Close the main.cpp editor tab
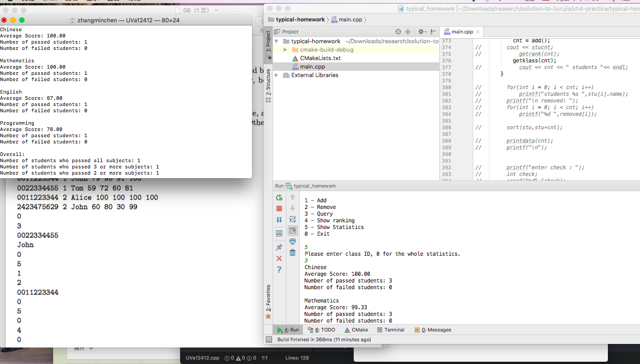The height and width of the screenshot is (364, 640). [x=478, y=32]
